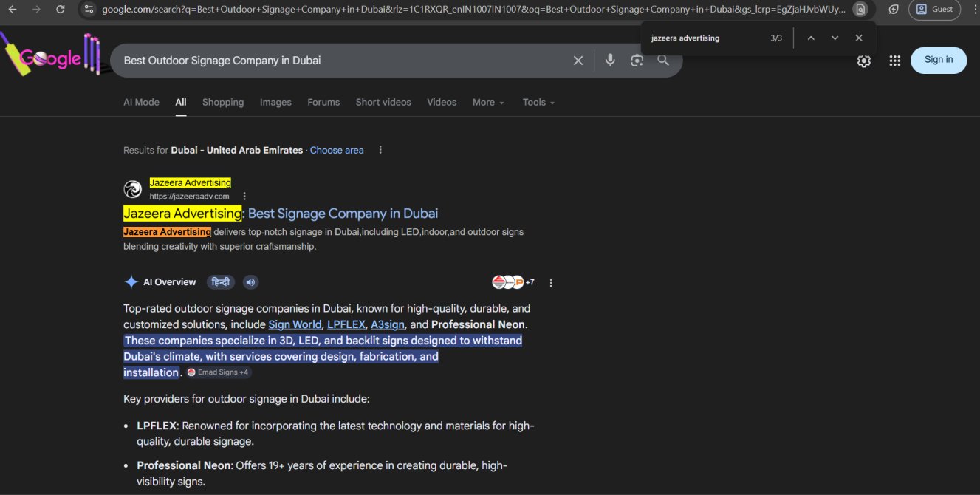Open Google quick settings gear icon
The width and height of the screenshot is (980, 495).
pyautogui.click(x=863, y=61)
